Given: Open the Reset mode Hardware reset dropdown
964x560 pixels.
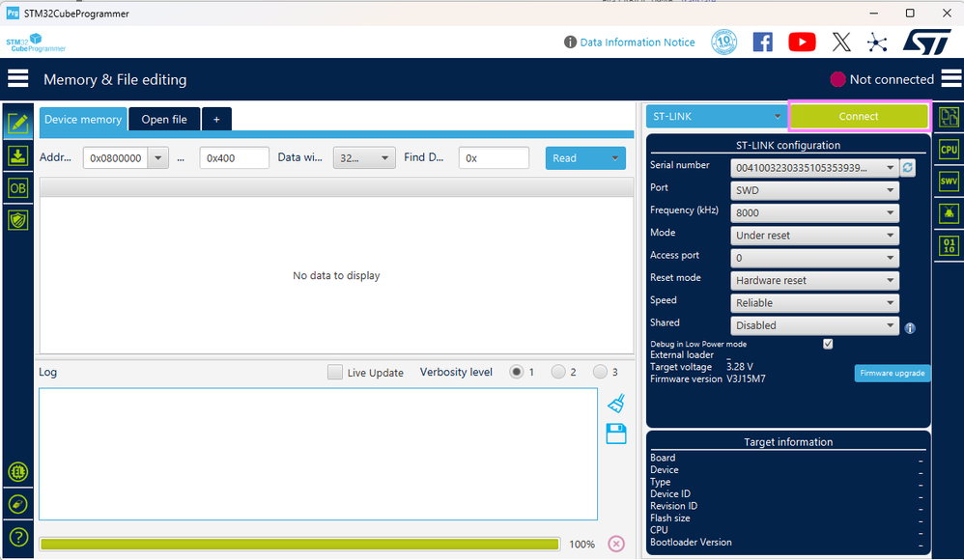Looking at the screenshot, I should pyautogui.click(x=814, y=280).
